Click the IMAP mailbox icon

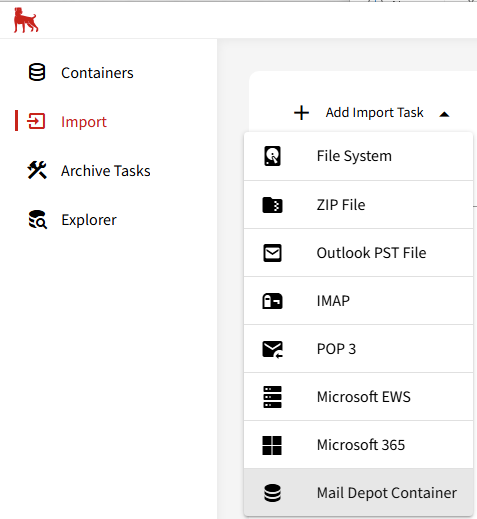point(272,301)
